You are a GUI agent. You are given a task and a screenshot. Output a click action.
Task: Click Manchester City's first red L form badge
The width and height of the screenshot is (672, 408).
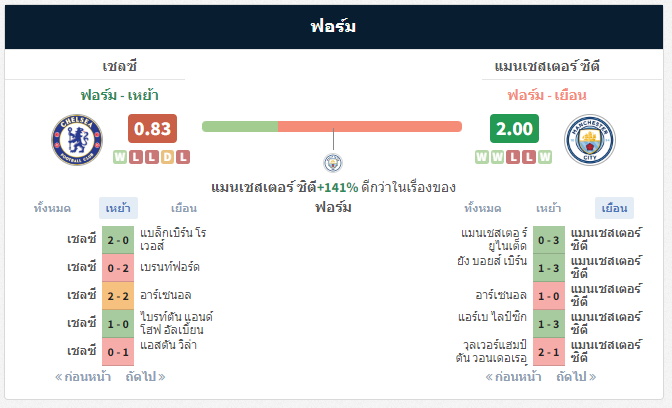(x=513, y=157)
